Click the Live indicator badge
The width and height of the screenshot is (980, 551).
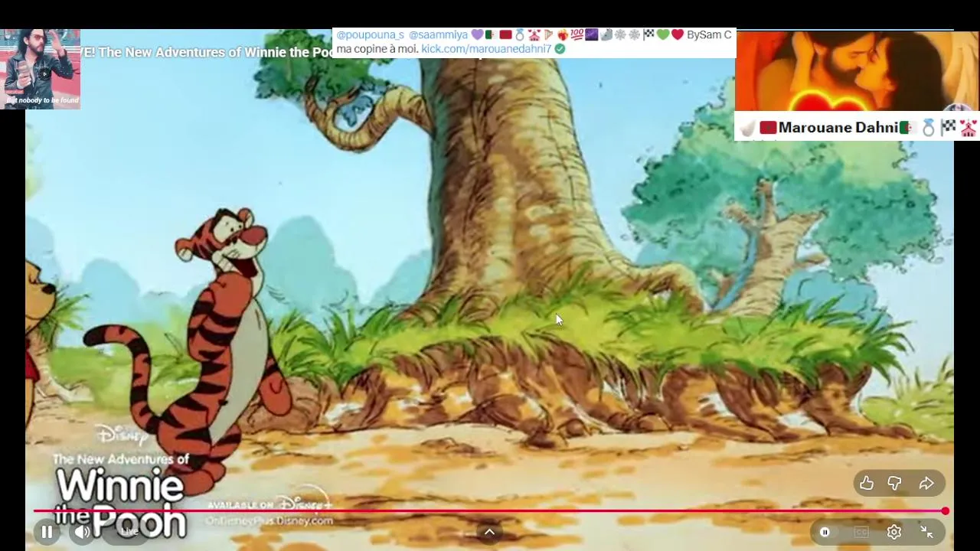click(130, 532)
